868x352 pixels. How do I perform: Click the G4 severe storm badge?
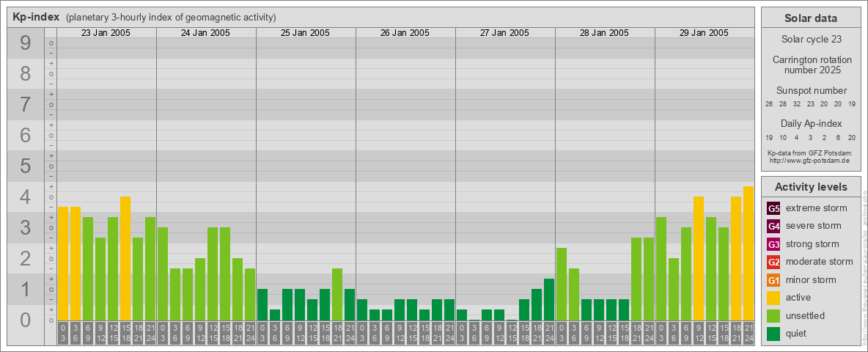click(773, 227)
